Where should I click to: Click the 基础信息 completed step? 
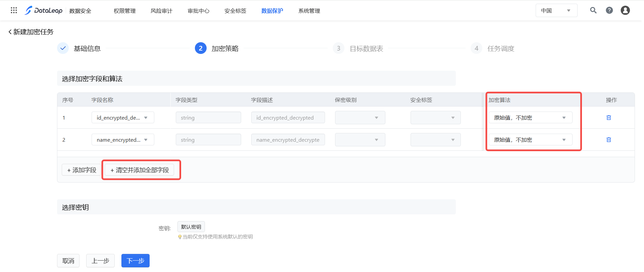click(87, 49)
